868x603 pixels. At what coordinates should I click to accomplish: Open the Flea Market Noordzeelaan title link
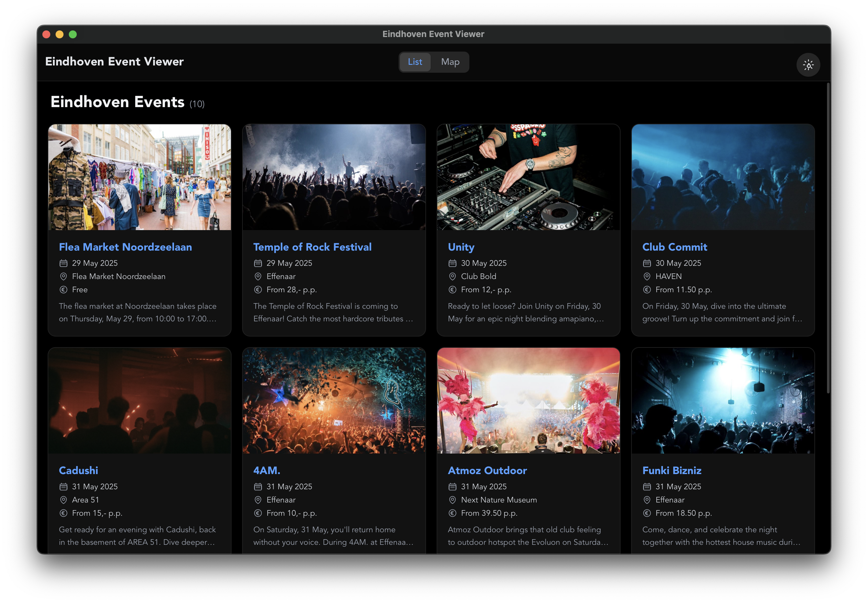point(125,247)
